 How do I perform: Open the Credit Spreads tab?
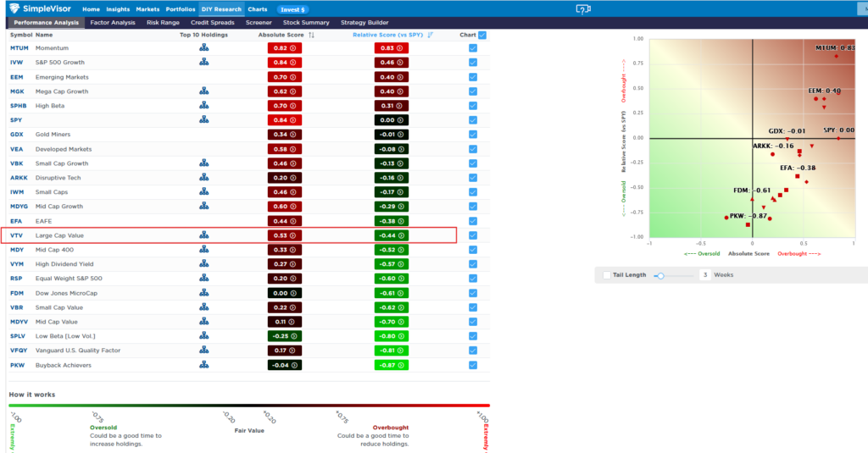tap(213, 23)
